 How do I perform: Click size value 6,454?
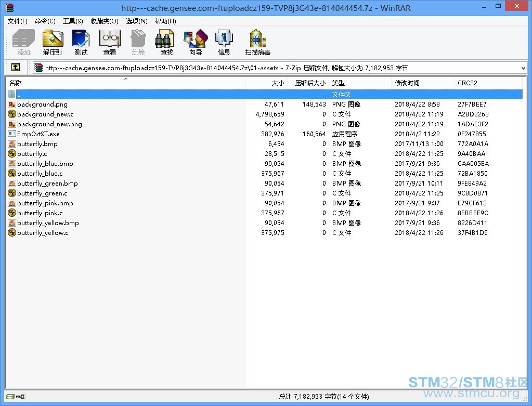tap(276, 144)
